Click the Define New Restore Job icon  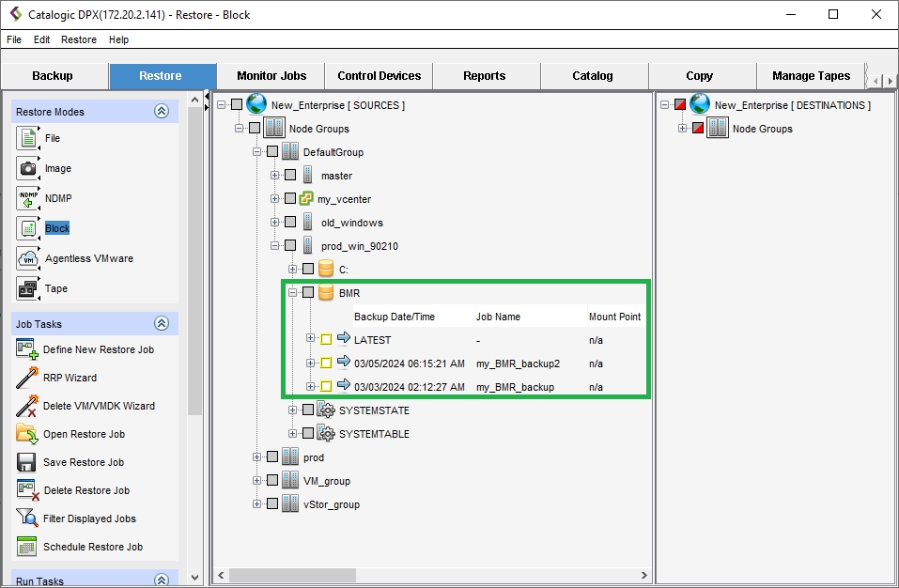point(26,349)
